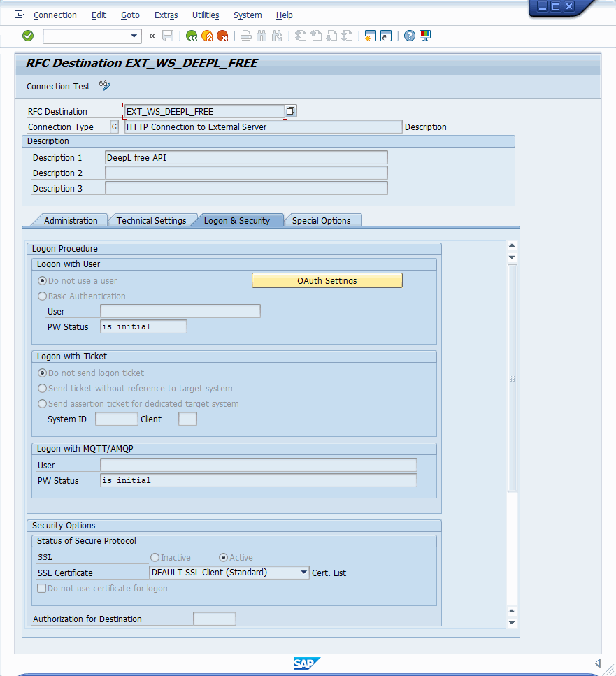Viewport: 616px width, 676px height.
Task: Click the green Back icon
Action: pos(192,36)
